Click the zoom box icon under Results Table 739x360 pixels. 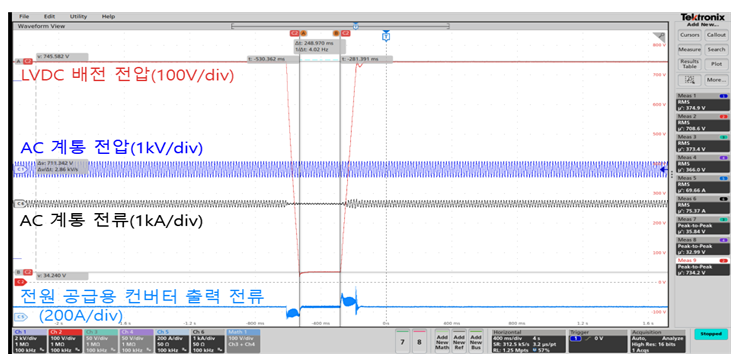[x=689, y=80]
